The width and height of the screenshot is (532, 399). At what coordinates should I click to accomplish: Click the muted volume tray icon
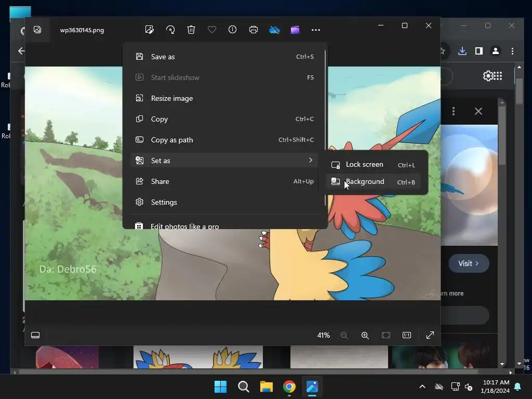pyautogui.click(x=469, y=387)
